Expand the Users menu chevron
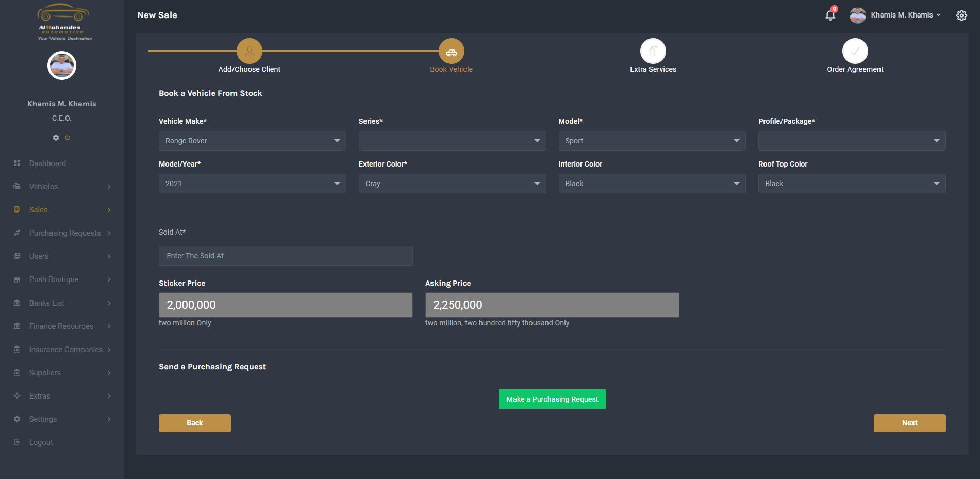 pyautogui.click(x=109, y=256)
